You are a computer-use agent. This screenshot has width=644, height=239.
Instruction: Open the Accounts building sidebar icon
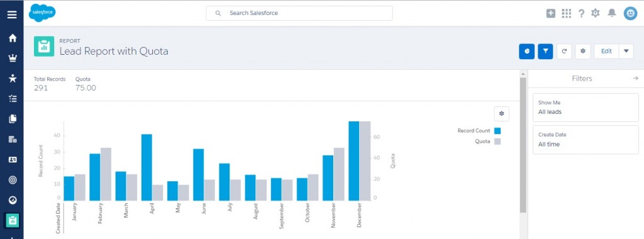13,139
